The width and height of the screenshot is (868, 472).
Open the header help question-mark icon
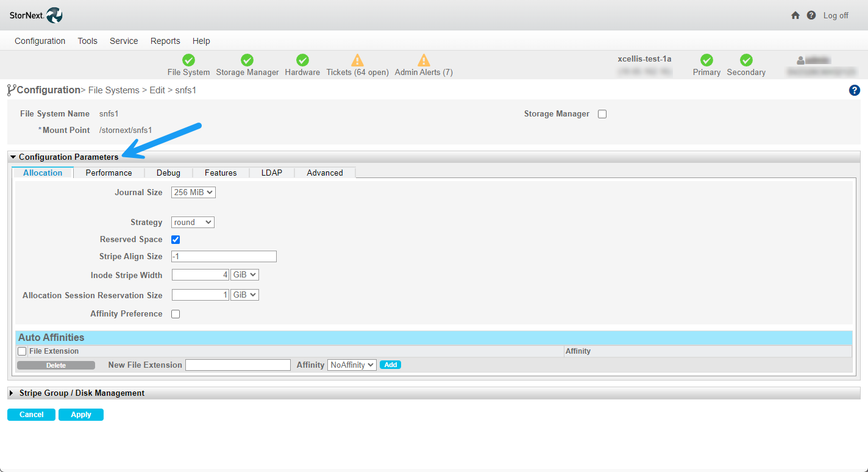tap(811, 15)
